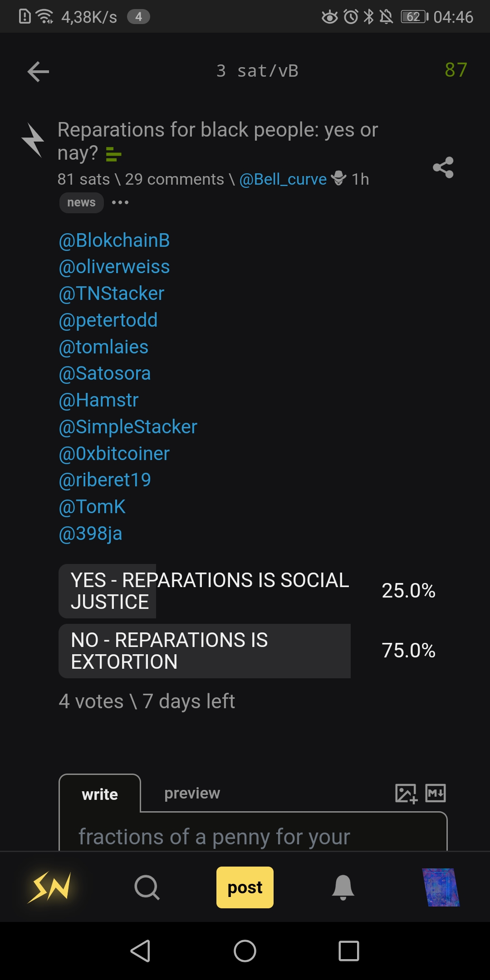Tap the lightning bolt zap icon

pos(33,140)
